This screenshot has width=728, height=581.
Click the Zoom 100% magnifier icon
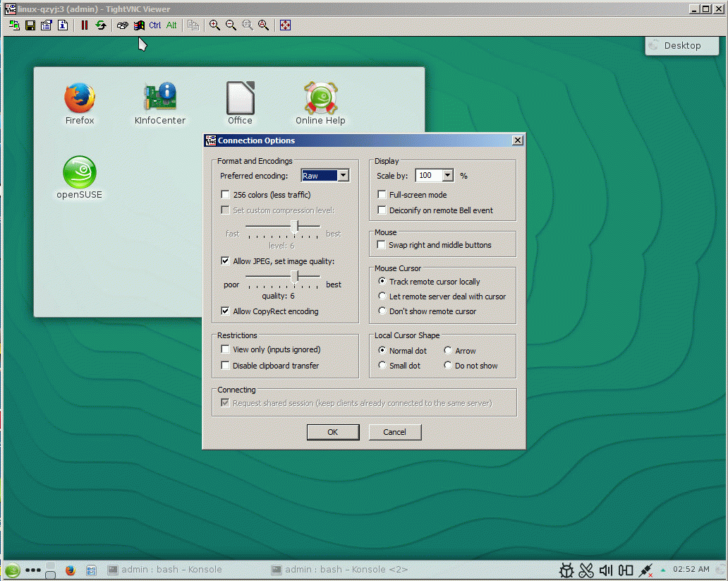[248, 25]
